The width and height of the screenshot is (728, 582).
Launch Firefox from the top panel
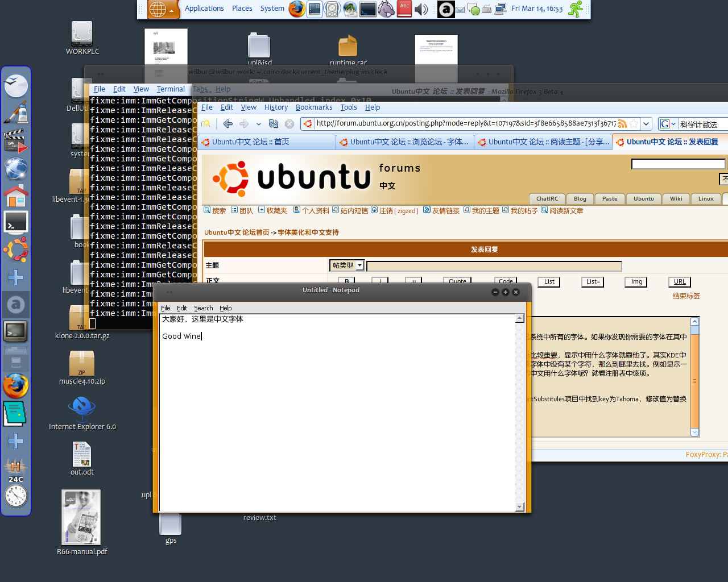tap(296, 9)
